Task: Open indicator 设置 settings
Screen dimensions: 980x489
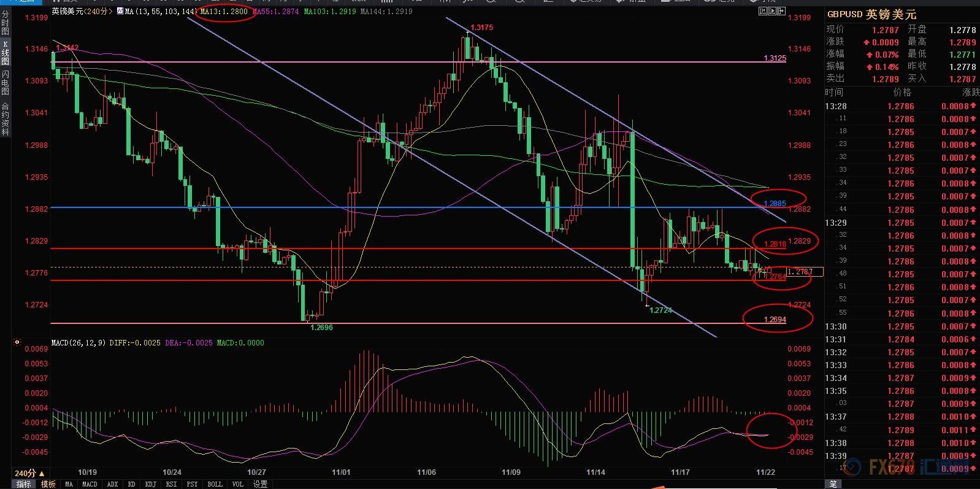Action: coord(260,484)
